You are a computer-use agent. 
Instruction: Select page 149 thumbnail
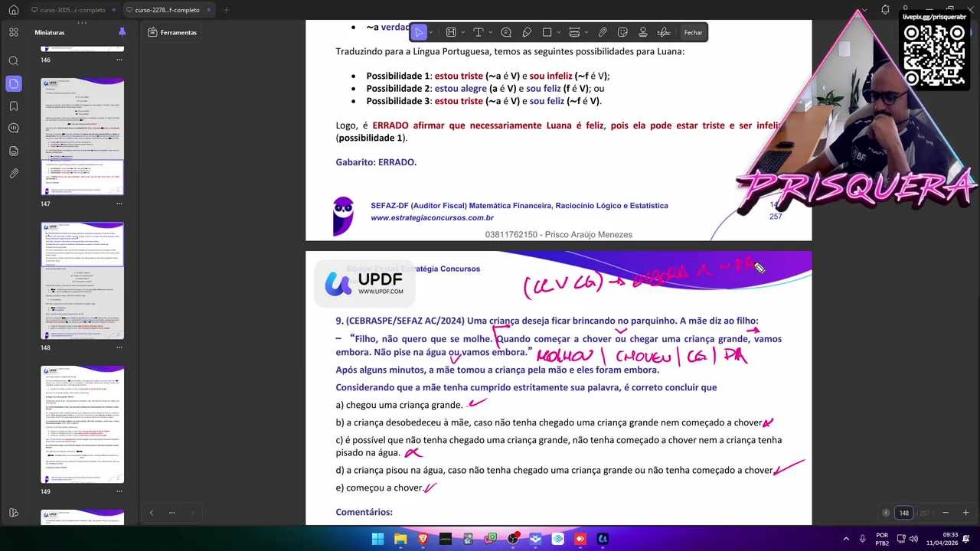click(82, 425)
